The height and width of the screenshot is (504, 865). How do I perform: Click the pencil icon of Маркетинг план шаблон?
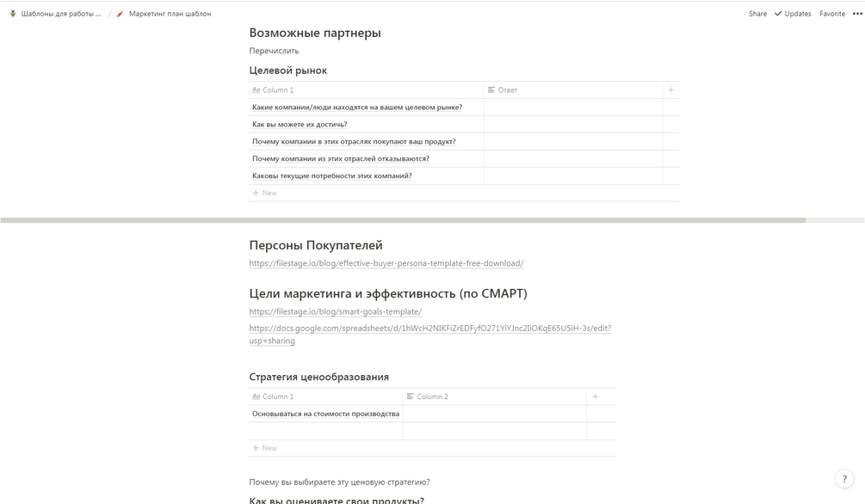(120, 14)
